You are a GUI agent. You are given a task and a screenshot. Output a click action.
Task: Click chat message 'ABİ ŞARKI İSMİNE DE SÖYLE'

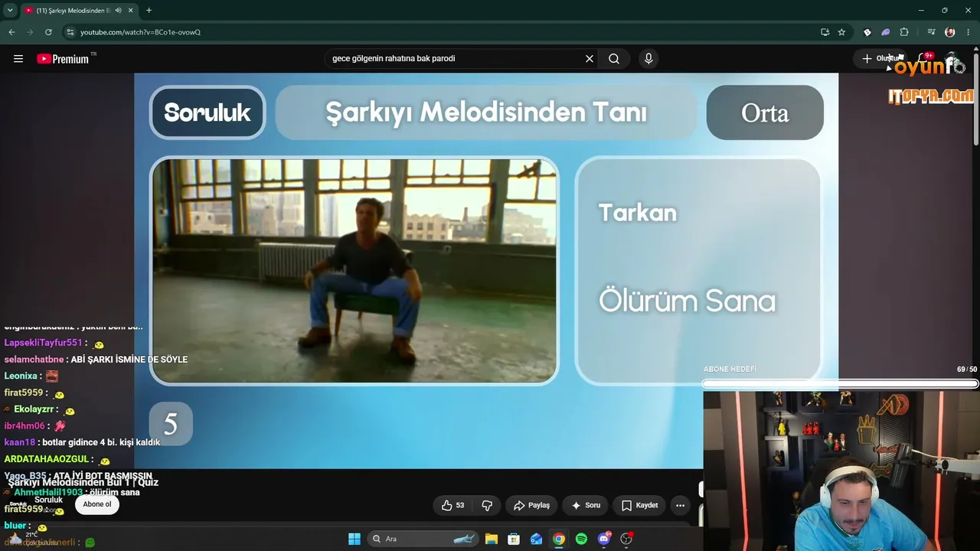click(x=129, y=360)
